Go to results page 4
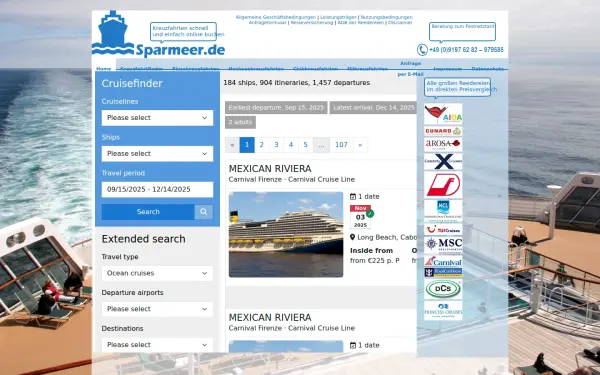 [x=291, y=145]
